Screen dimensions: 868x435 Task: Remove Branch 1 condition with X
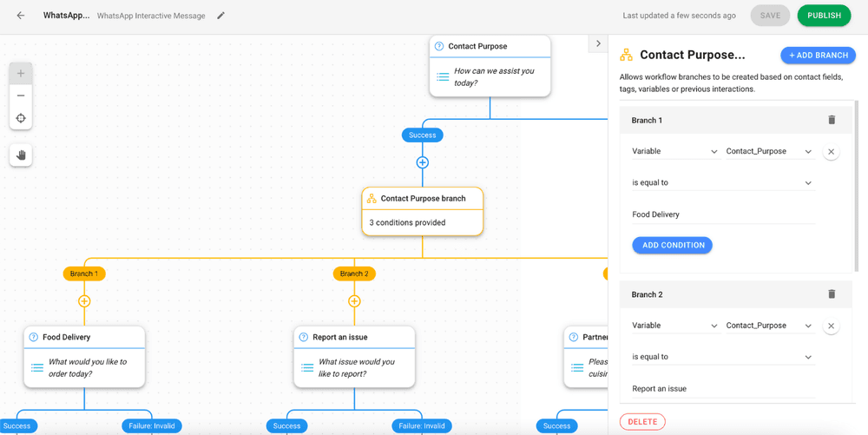click(x=831, y=152)
